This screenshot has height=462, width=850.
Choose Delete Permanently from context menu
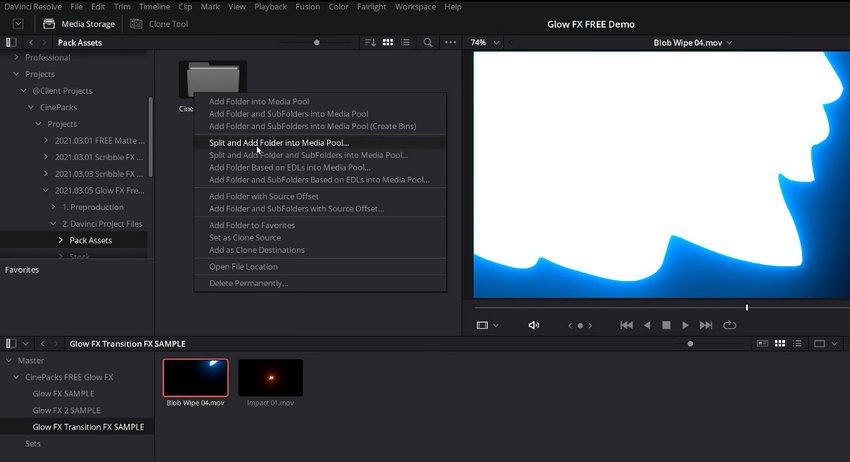tap(248, 283)
